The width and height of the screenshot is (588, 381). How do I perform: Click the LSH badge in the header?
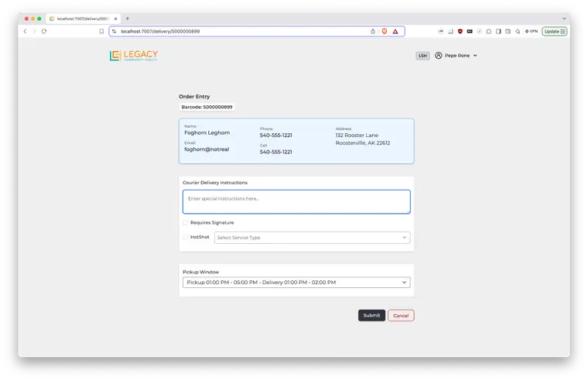pyautogui.click(x=422, y=56)
